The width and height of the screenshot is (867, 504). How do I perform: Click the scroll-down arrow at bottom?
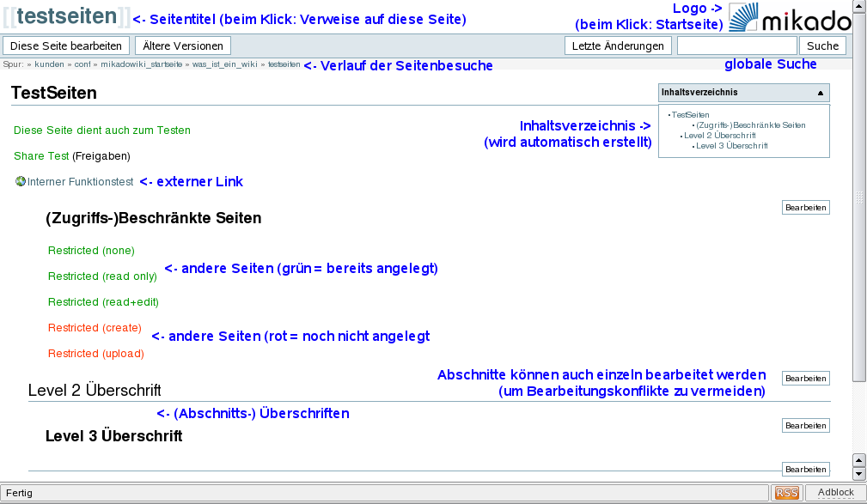858,474
